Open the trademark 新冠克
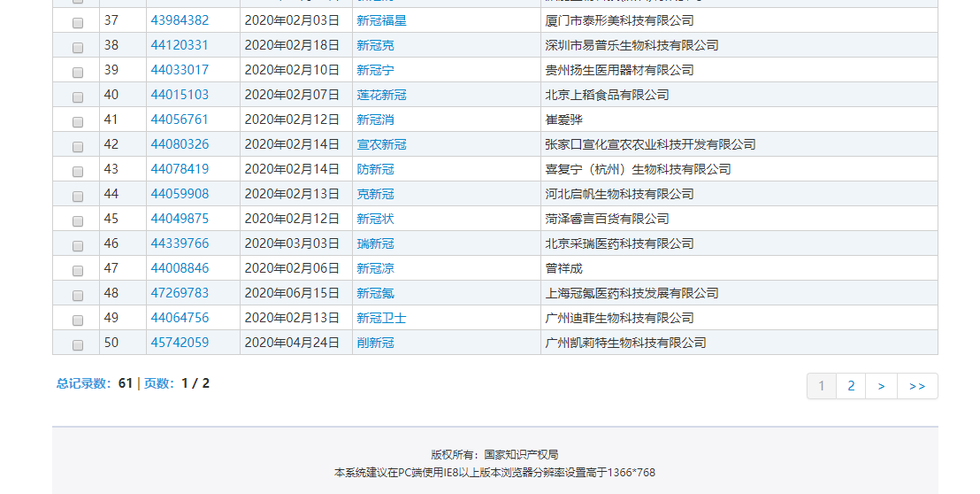Viewport: 980px width, 494px height. coord(375,45)
